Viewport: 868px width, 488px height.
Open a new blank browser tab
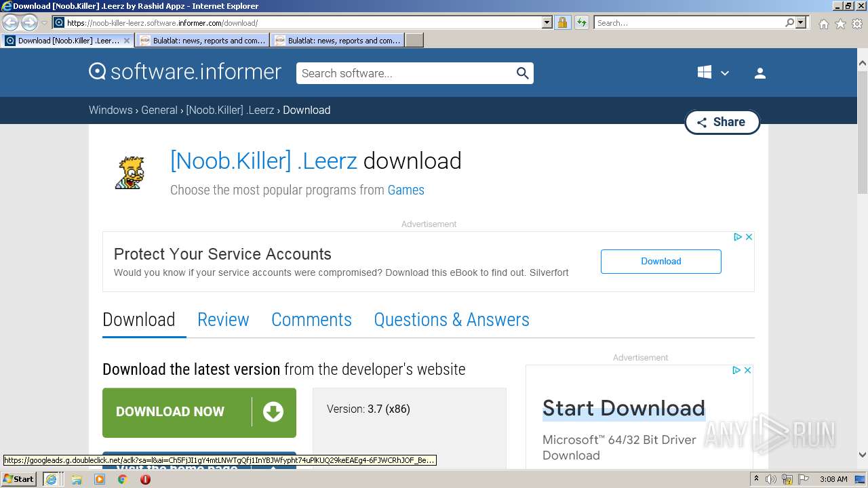414,41
